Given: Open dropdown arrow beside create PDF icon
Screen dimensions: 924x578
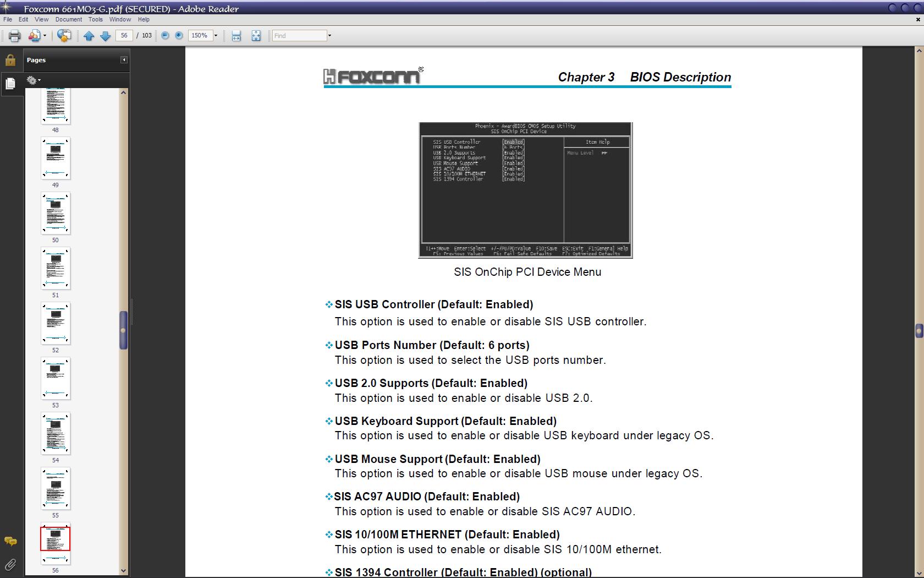Looking at the screenshot, I should (45, 36).
